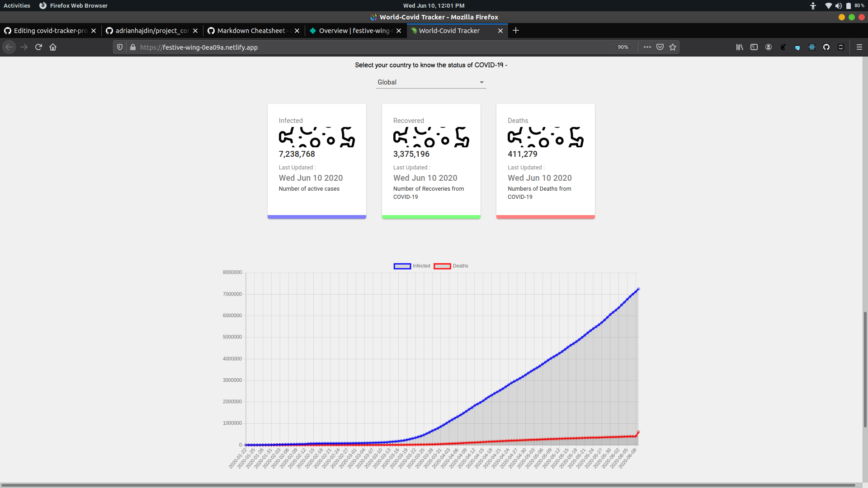Open tracking protection shield panel
The height and width of the screenshot is (488, 868).
click(120, 47)
